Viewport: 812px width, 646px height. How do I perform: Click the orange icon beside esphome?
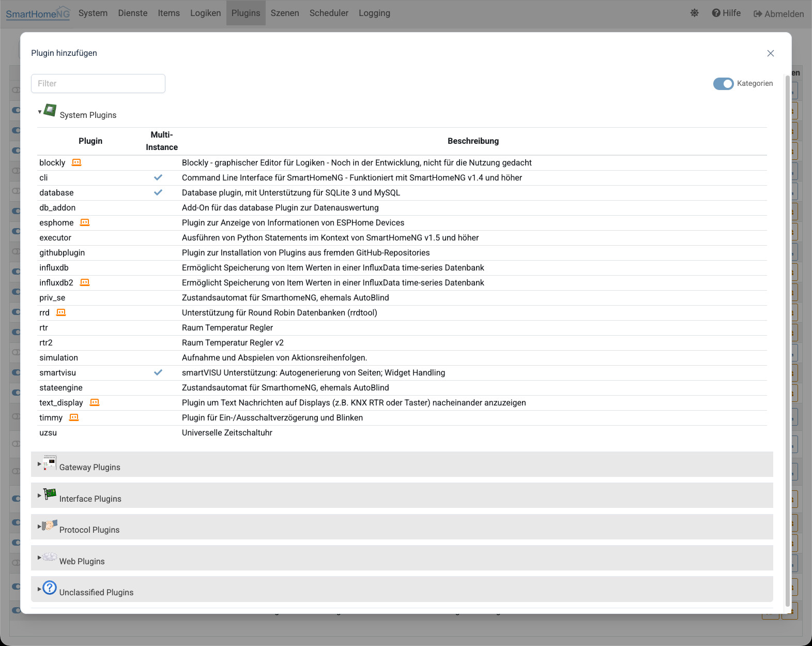point(85,222)
